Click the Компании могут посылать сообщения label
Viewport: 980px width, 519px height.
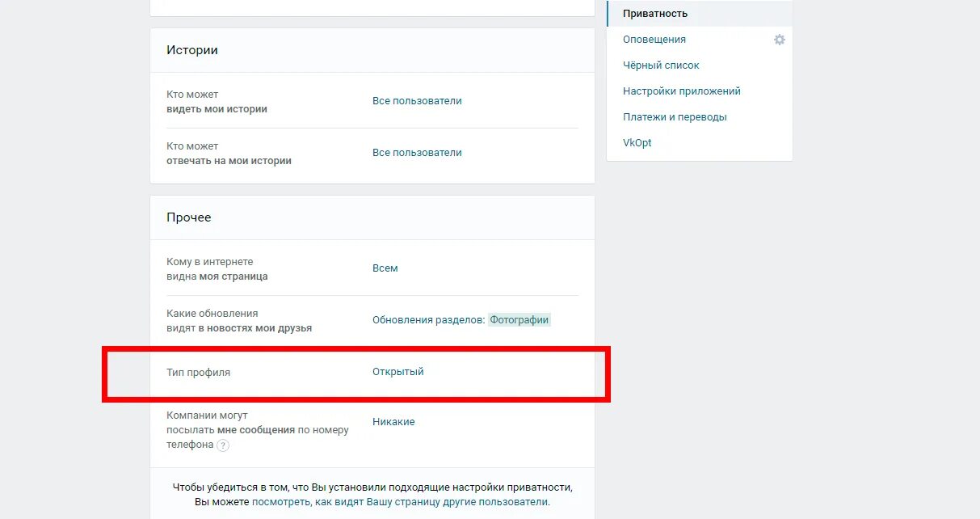tap(258, 430)
